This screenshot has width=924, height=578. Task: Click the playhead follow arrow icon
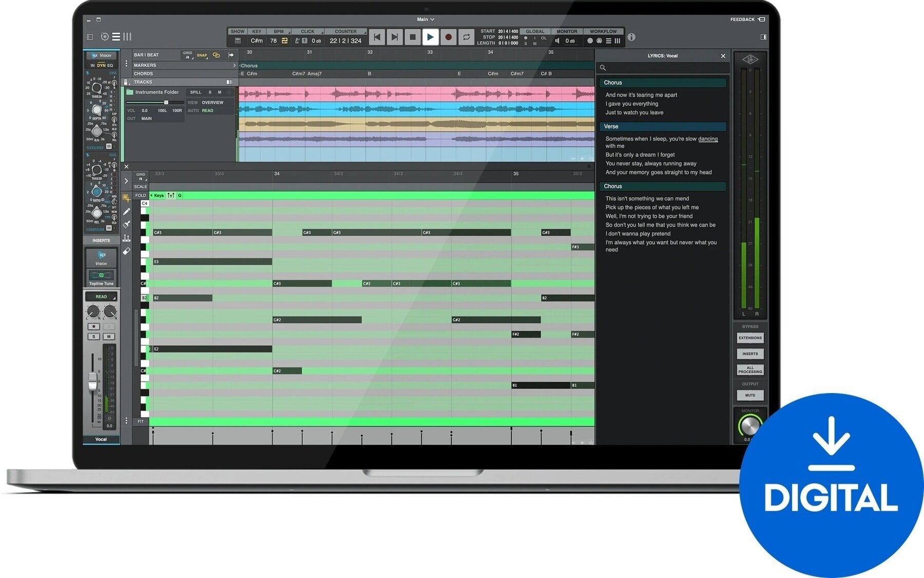tap(231, 55)
